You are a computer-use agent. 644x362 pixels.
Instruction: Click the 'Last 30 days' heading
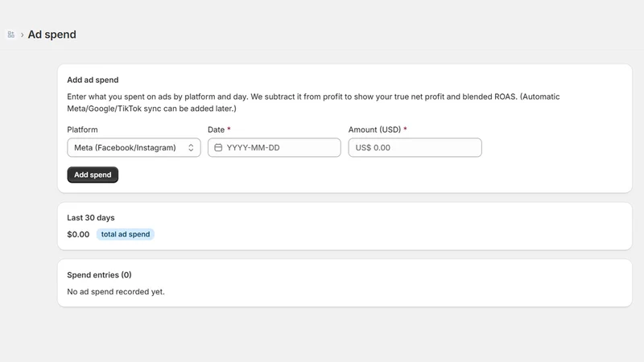pos(91,217)
